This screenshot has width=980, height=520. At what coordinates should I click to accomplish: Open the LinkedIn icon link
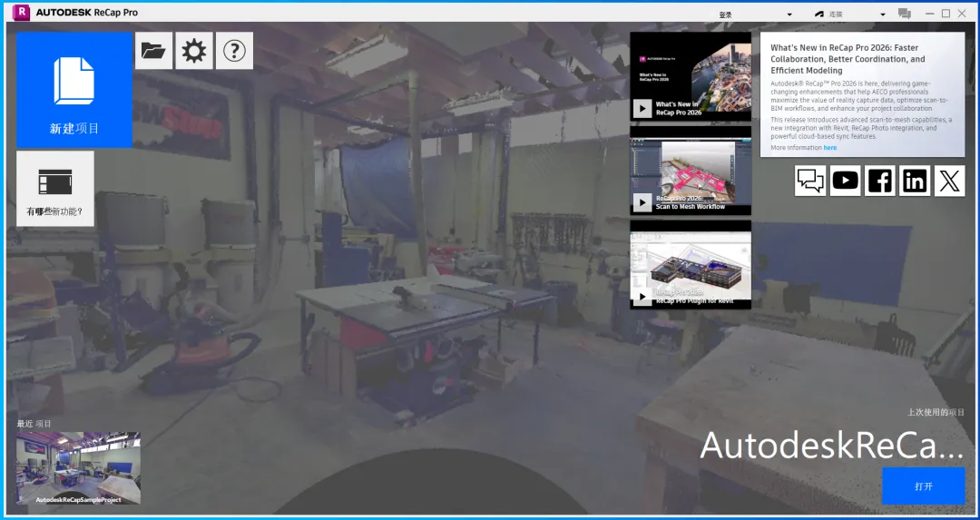click(x=915, y=181)
